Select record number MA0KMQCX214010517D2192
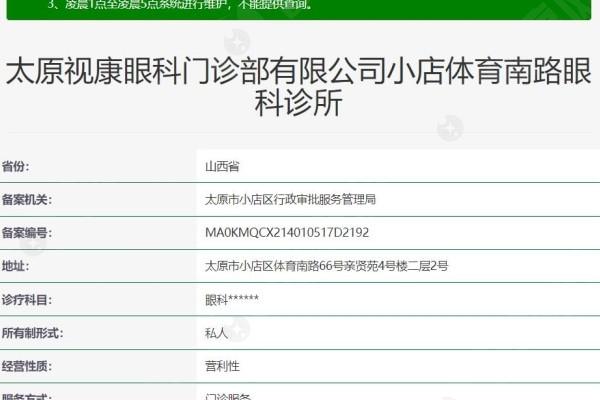Viewport: 600px width, 400px height. coord(287,233)
